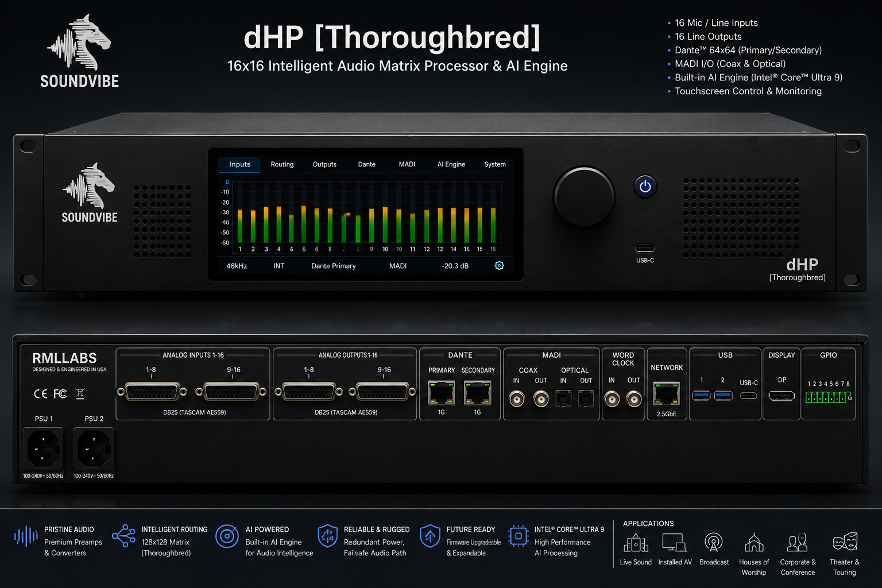This screenshot has width=882, height=588.
Task: Click analog inputs 9-16 DB25 connector
Action: click(x=231, y=392)
